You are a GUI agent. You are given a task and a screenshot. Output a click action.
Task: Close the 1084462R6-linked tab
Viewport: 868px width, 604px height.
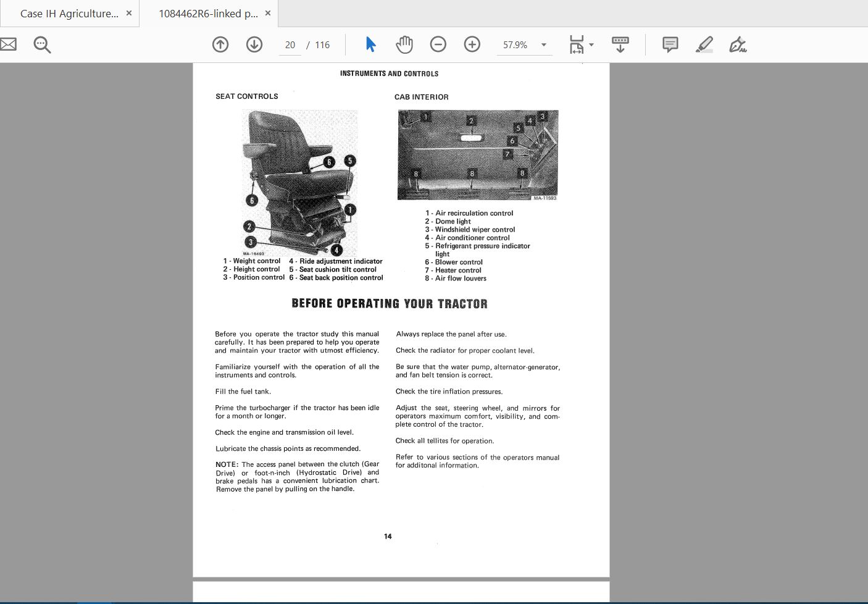coord(268,13)
